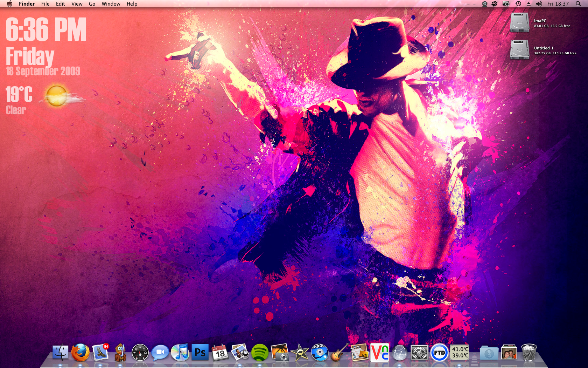Launch the FTD app from Dock

point(439,353)
